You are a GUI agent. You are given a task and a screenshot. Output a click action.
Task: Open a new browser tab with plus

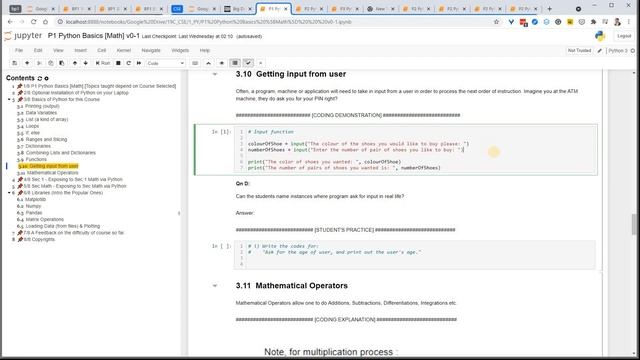click(549, 9)
